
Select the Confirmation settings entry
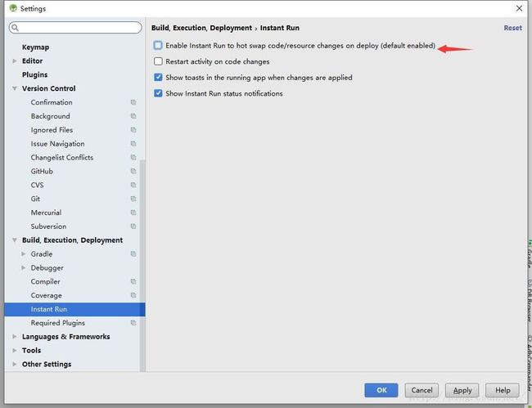point(52,102)
